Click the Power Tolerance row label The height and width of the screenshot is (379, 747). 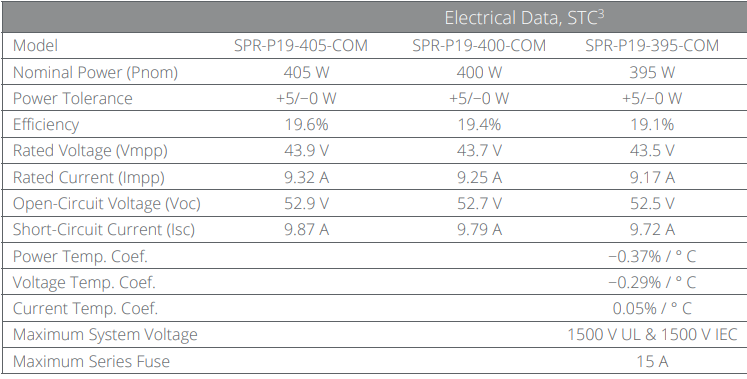[72, 98]
